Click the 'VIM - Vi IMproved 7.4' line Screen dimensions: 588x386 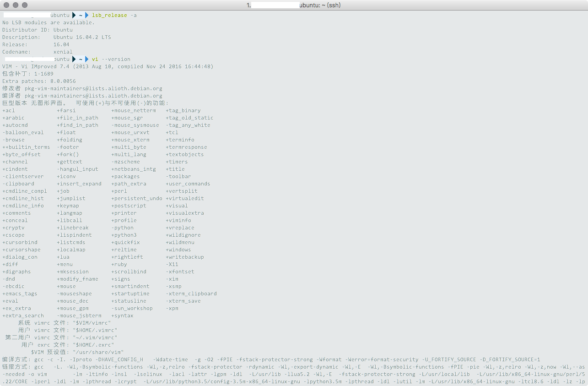108,66
